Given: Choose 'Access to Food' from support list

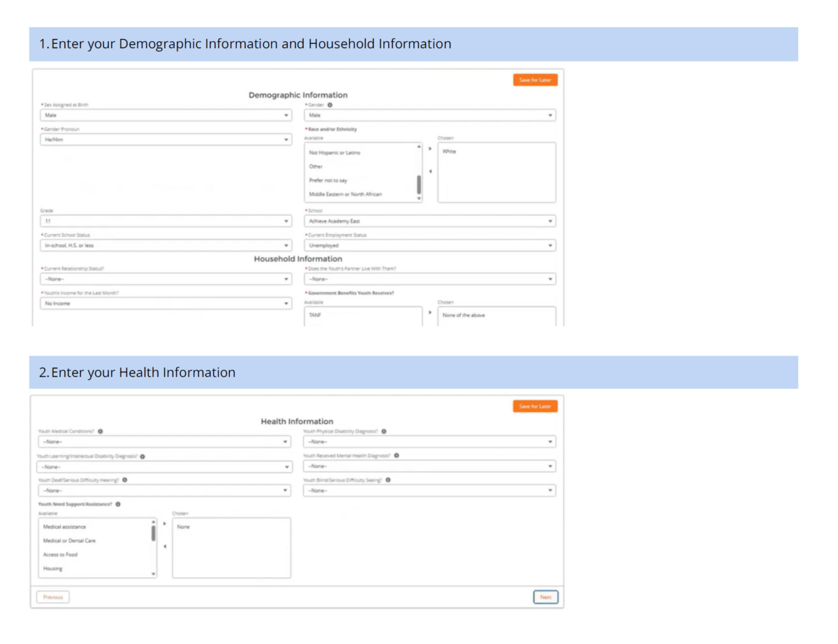Looking at the screenshot, I should 61,555.
